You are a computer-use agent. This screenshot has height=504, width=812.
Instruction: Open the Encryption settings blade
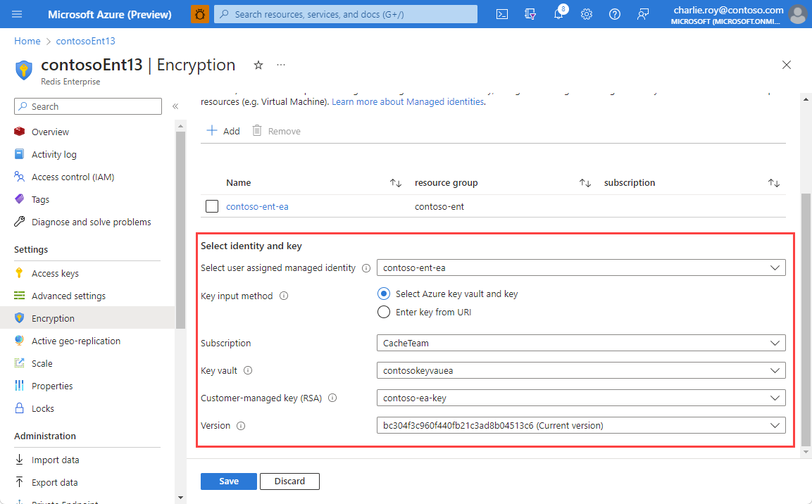pyautogui.click(x=52, y=317)
